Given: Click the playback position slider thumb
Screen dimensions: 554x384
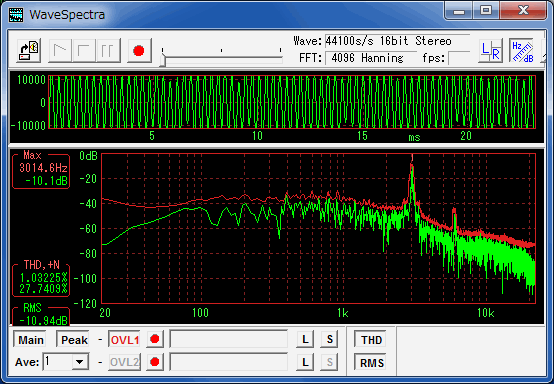Looking at the screenshot, I should point(163,60).
